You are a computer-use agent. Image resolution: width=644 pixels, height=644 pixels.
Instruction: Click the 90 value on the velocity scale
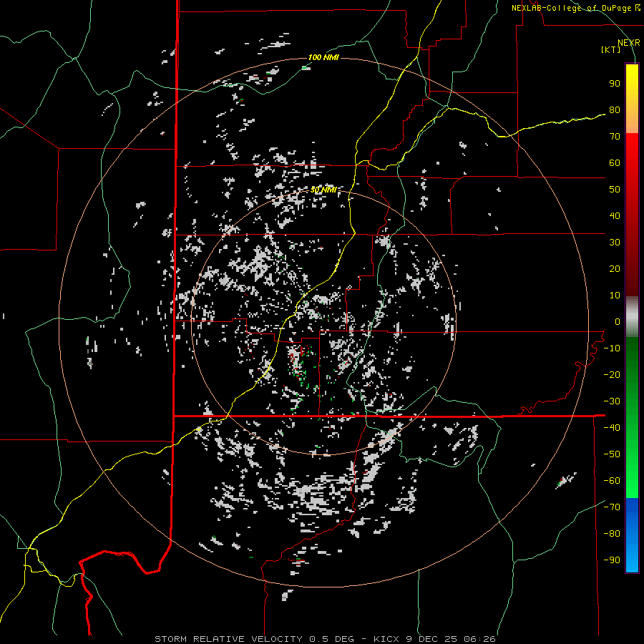pos(615,84)
